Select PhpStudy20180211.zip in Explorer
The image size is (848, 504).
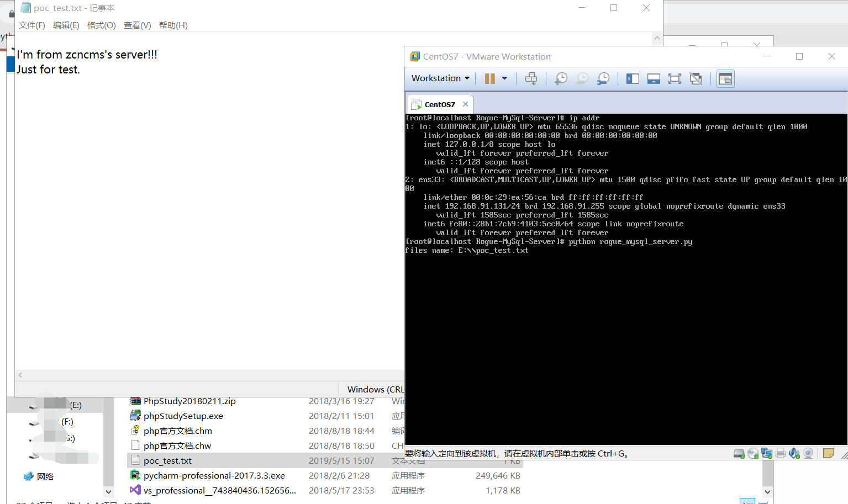click(189, 401)
